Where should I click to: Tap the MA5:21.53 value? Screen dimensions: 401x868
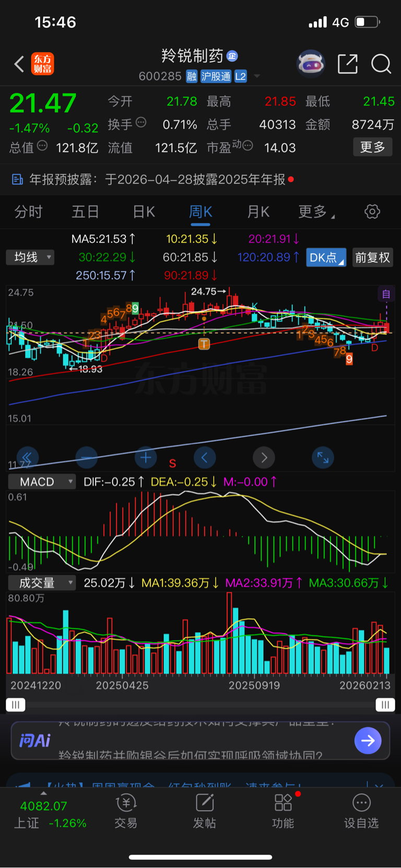103,239
